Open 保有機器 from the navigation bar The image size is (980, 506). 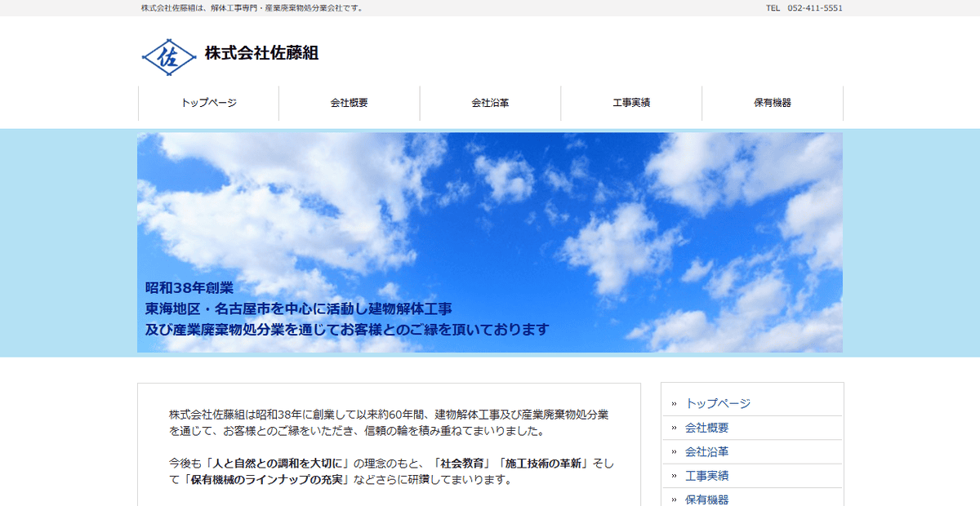(x=772, y=103)
